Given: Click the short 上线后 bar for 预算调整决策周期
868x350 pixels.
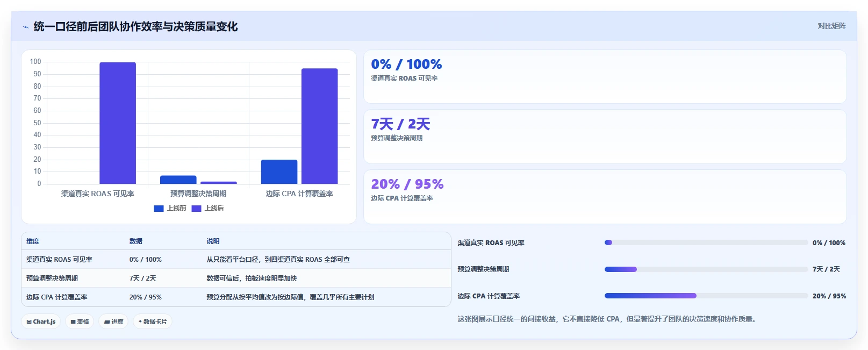Looking at the screenshot, I should point(219,183).
